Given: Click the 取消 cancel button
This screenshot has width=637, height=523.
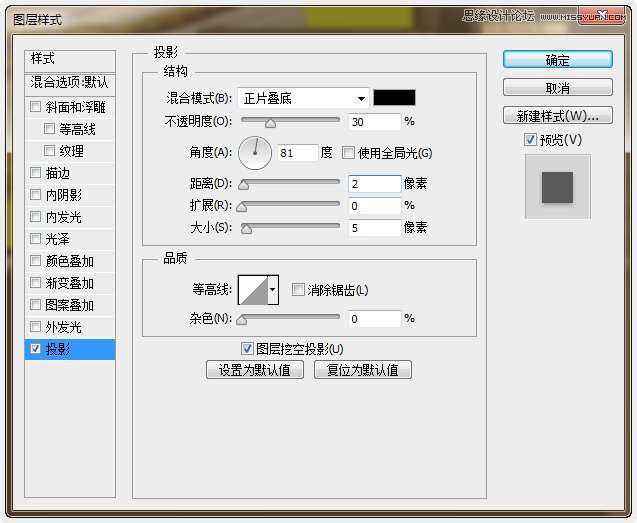Looking at the screenshot, I should tap(557, 88).
